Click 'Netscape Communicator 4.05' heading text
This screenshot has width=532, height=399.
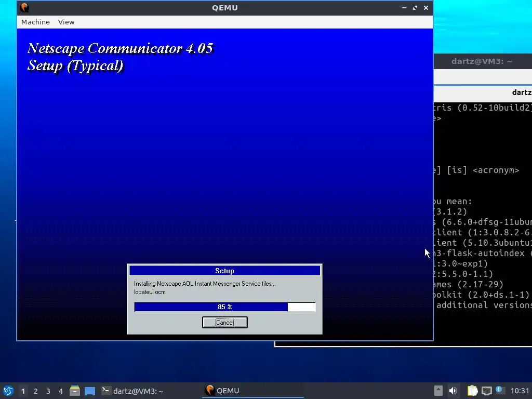coord(121,48)
